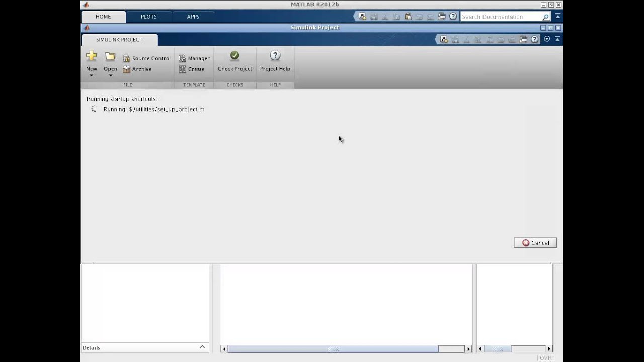Screen dimensions: 644x362
Task: Click the Open folder icon
Action: [x=110, y=56]
